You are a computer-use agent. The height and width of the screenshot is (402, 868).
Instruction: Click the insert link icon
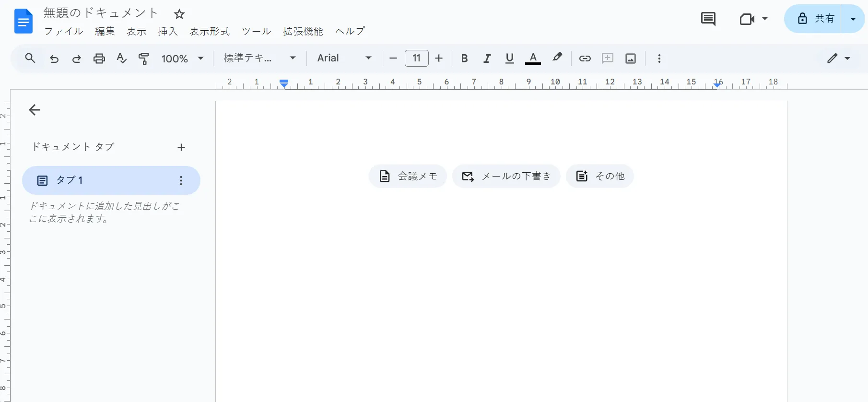pos(585,59)
